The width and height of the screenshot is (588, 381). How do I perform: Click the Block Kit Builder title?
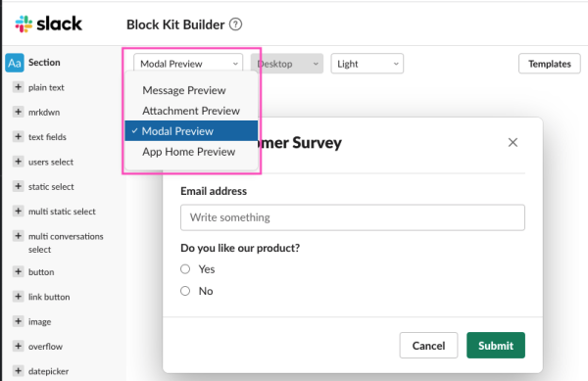point(175,24)
